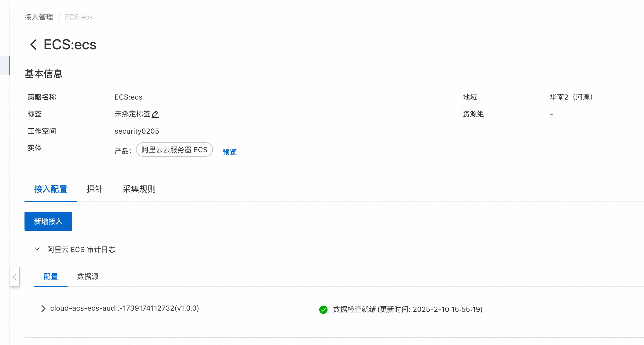Click the security0205 workspace value
Viewport: 644px width, 345px height.
[137, 131]
